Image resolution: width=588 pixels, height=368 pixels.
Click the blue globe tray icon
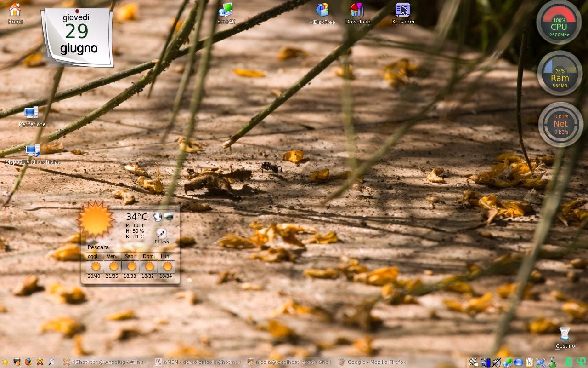coord(519,362)
